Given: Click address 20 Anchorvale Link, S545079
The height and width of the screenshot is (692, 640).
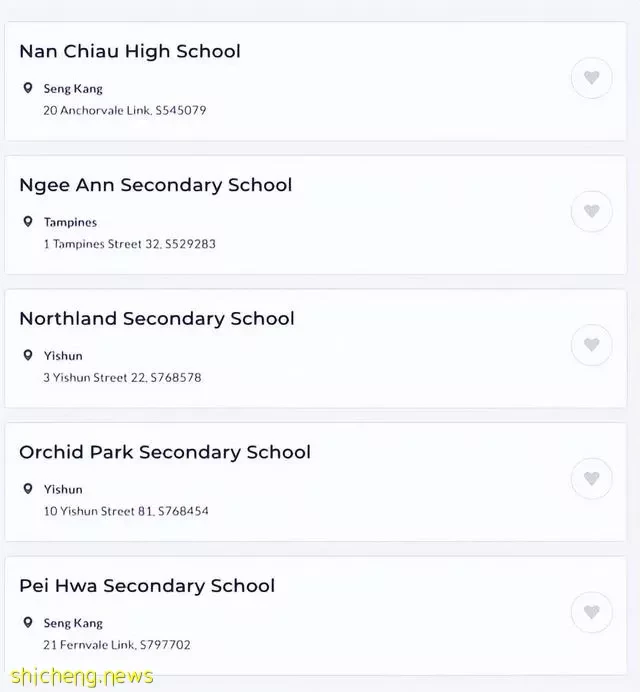Looking at the screenshot, I should pyautogui.click(x=125, y=110).
